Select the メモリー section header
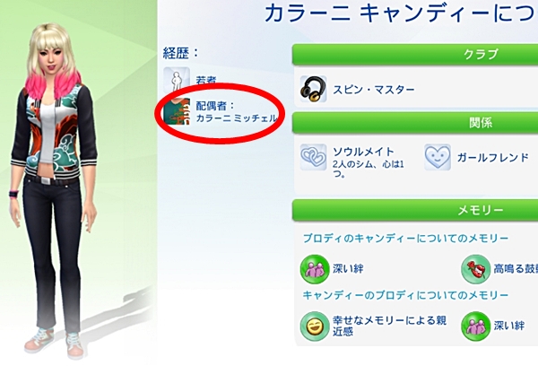Image resolution: width=538 pixels, height=392 pixels. pos(415,210)
